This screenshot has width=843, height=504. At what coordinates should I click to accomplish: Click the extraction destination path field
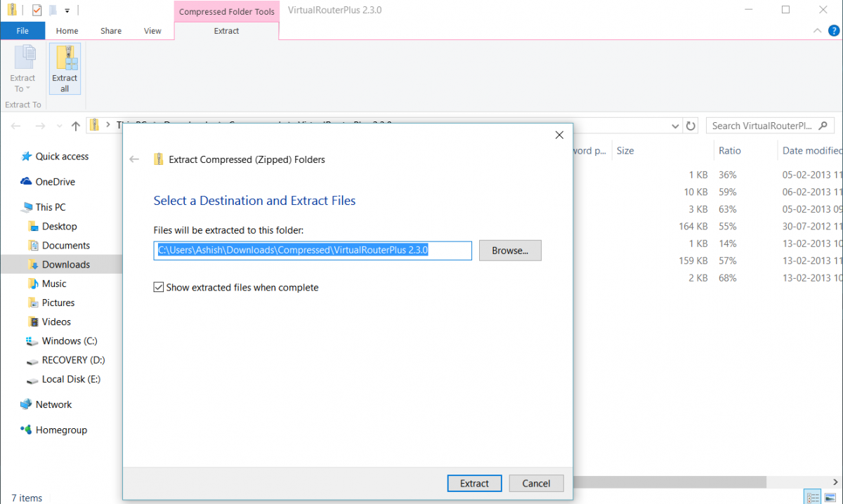tap(313, 251)
